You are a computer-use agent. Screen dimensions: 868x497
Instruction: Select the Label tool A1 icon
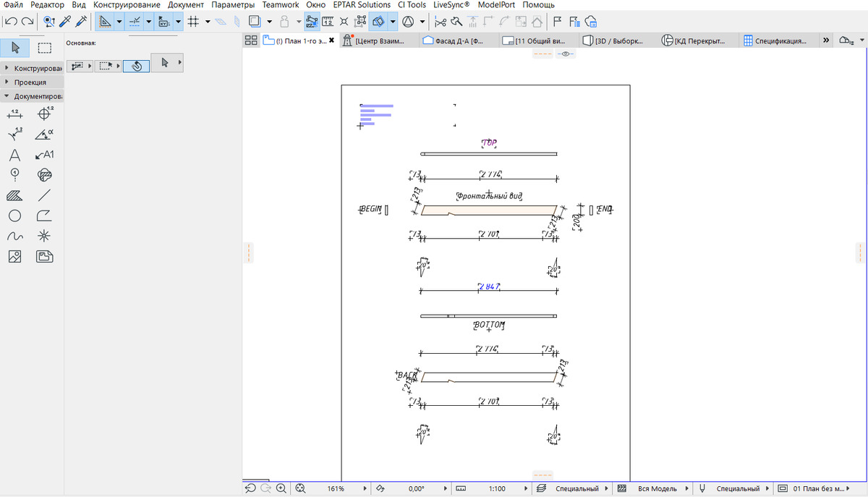(45, 155)
